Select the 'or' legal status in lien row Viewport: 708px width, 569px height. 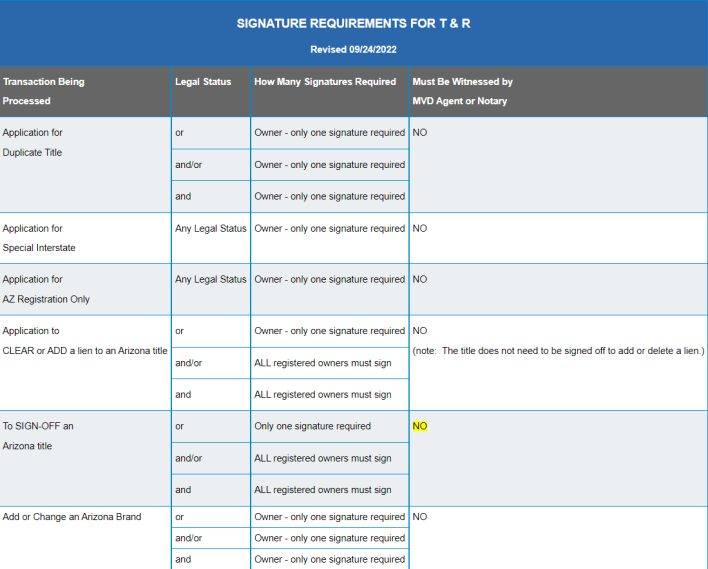pyautogui.click(x=211, y=331)
